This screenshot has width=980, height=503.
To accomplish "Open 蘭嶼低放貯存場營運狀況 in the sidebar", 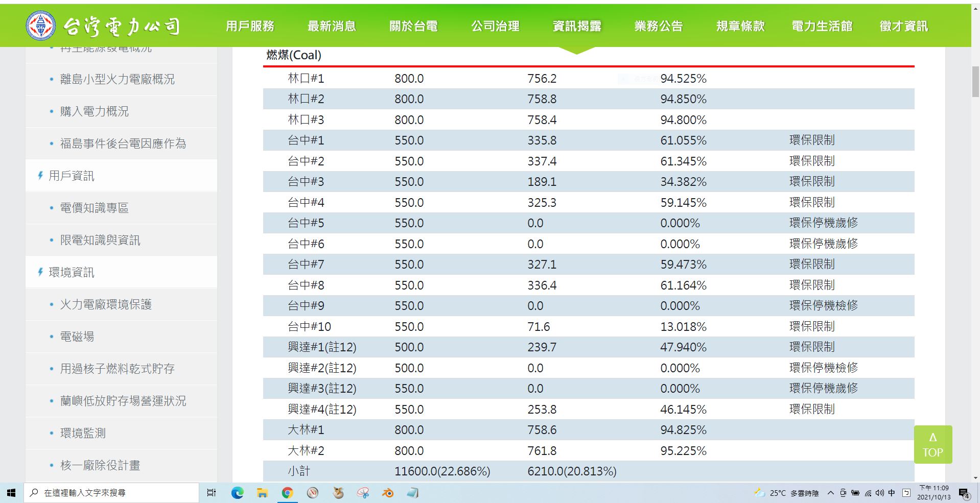I will (123, 401).
